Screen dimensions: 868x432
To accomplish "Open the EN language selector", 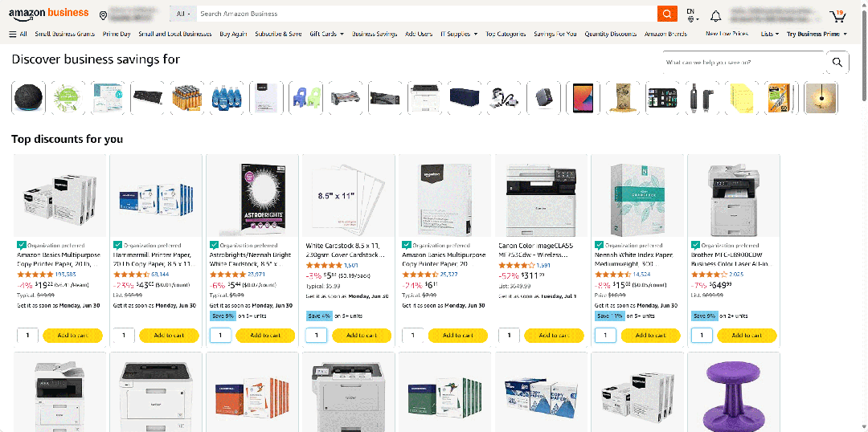I will point(692,15).
